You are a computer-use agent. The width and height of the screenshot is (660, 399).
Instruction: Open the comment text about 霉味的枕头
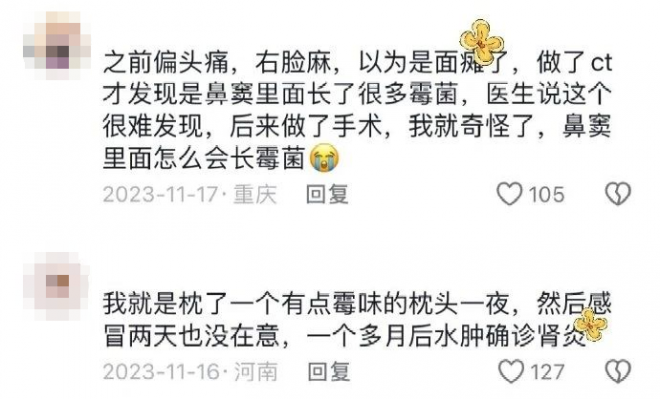click(357, 320)
